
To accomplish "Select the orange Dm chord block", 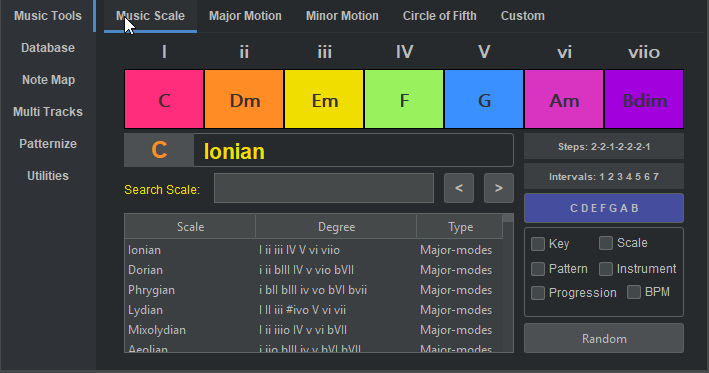I will [x=244, y=99].
